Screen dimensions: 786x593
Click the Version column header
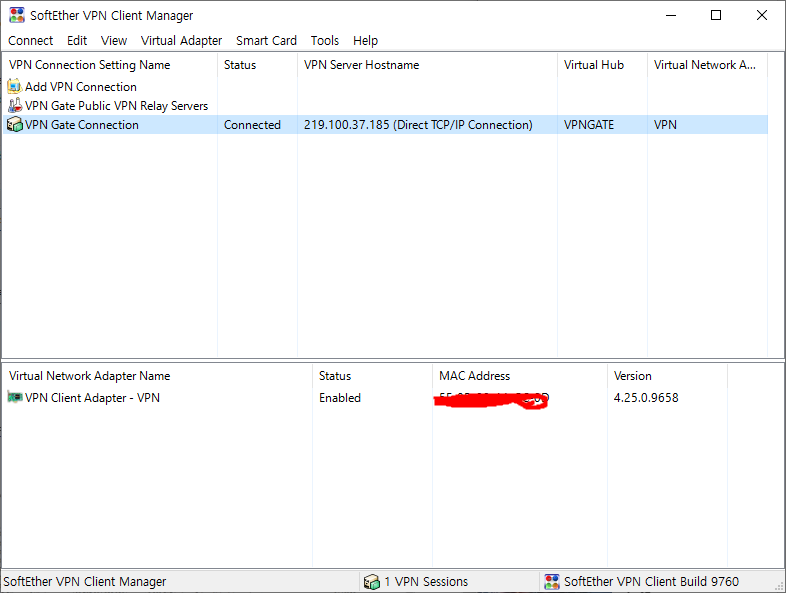(667, 376)
